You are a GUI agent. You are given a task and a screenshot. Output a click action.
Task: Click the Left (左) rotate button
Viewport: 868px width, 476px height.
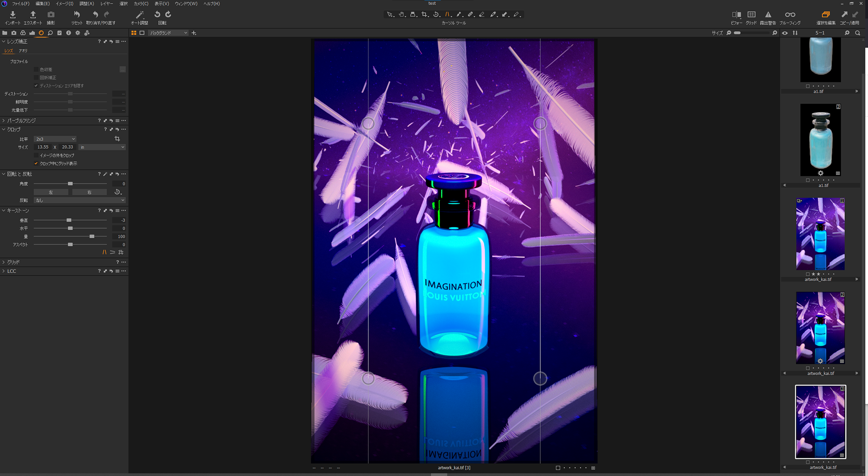click(x=51, y=192)
